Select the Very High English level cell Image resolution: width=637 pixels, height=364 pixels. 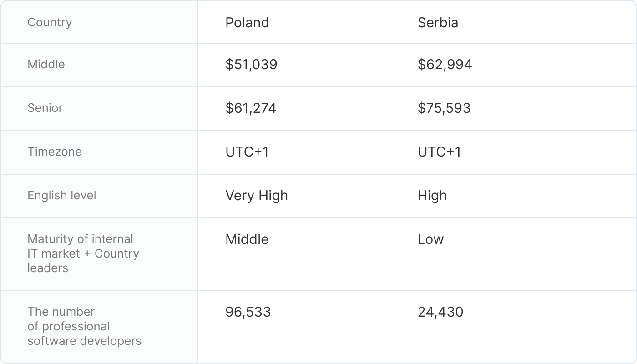pos(257,195)
